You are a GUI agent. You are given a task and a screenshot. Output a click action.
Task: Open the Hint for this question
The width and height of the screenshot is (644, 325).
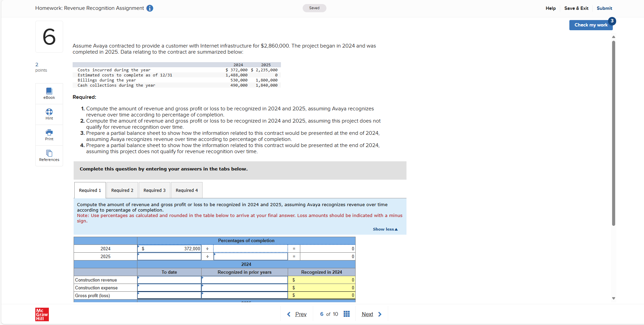(49, 114)
